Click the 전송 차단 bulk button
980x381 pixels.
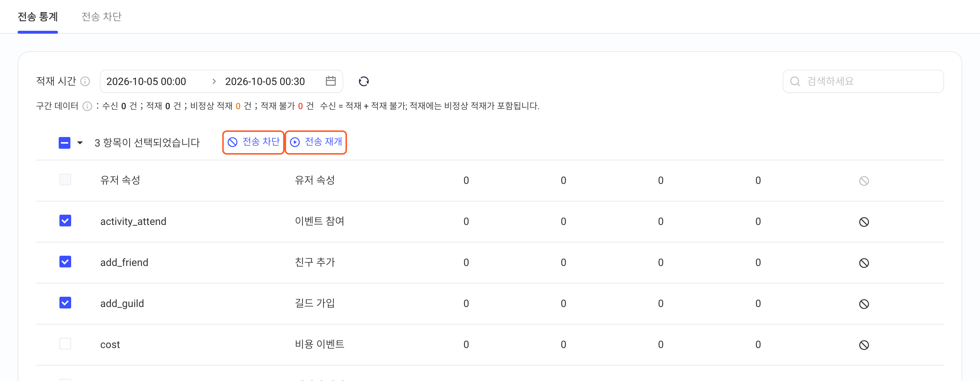(253, 143)
